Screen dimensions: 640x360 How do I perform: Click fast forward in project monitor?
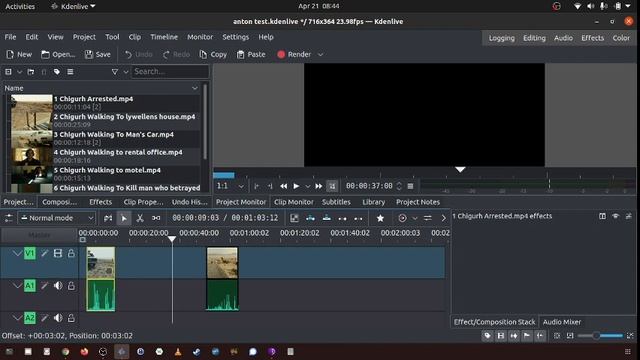[319, 186]
